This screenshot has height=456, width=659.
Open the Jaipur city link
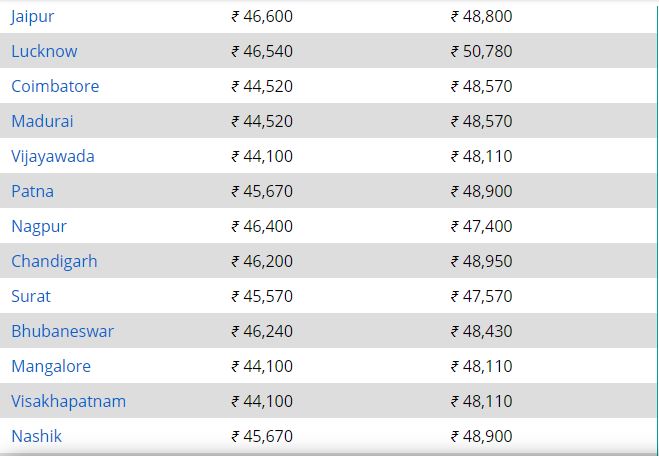(32, 17)
